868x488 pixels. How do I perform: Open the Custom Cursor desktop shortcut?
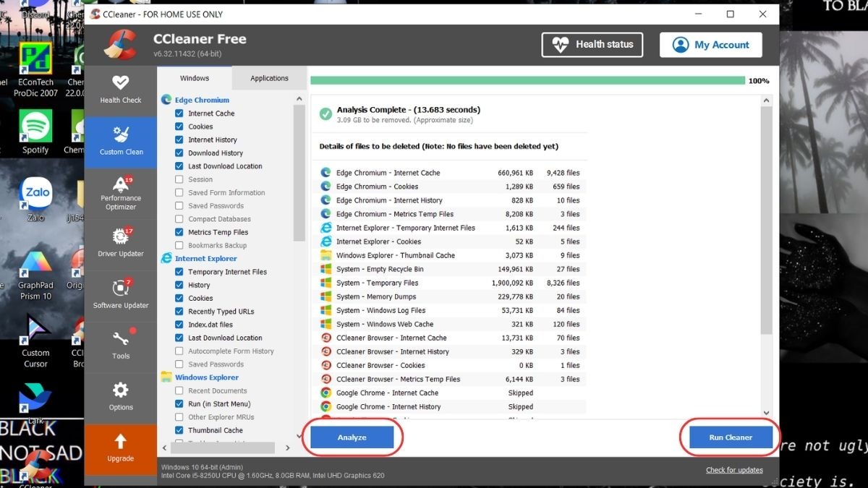coord(35,341)
